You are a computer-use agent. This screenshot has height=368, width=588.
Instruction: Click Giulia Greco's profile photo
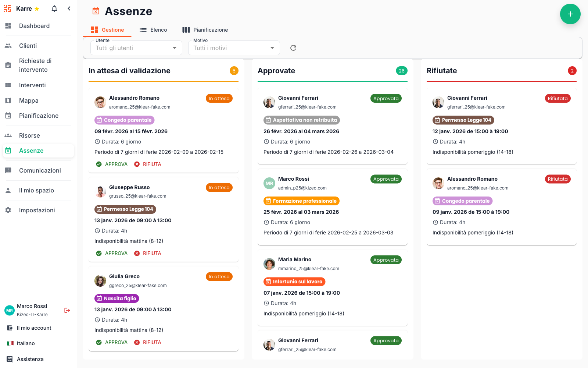pyautogui.click(x=100, y=281)
